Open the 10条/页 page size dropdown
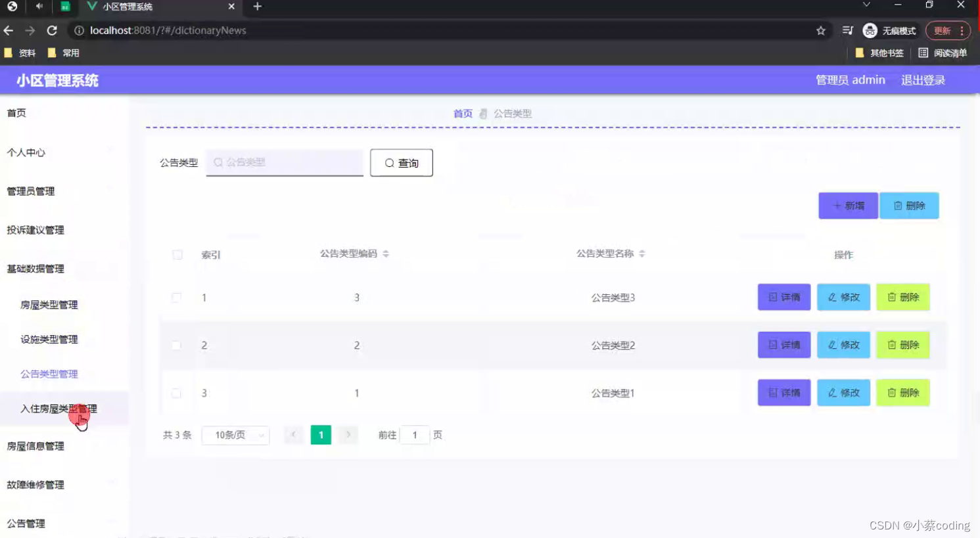980x538 pixels. click(235, 435)
